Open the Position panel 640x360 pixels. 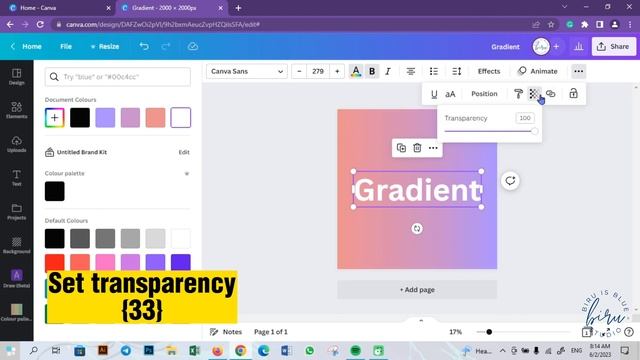(x=484, y=94)
